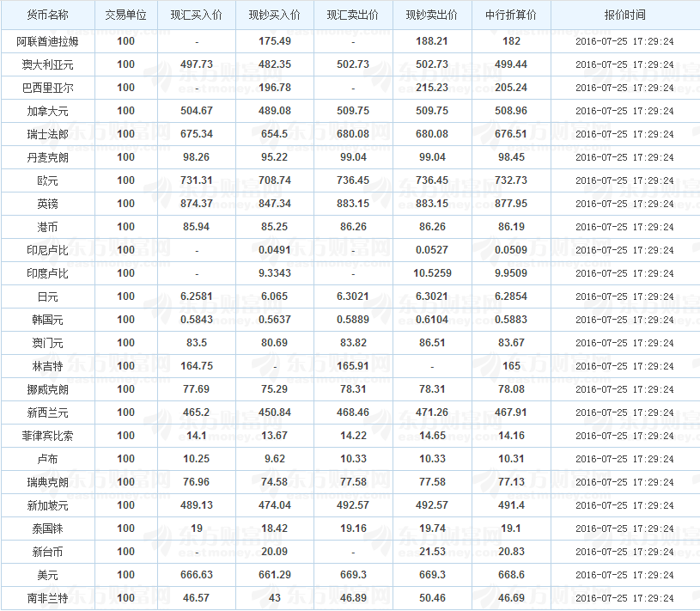The image size is (700, 611).
Task: Click the 86.19 Hong Kong dollar rate
Action: tap(511, 227)
